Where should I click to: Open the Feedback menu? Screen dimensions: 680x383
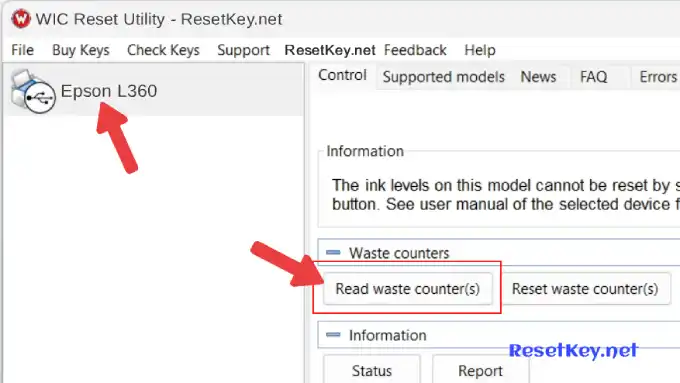415,50
